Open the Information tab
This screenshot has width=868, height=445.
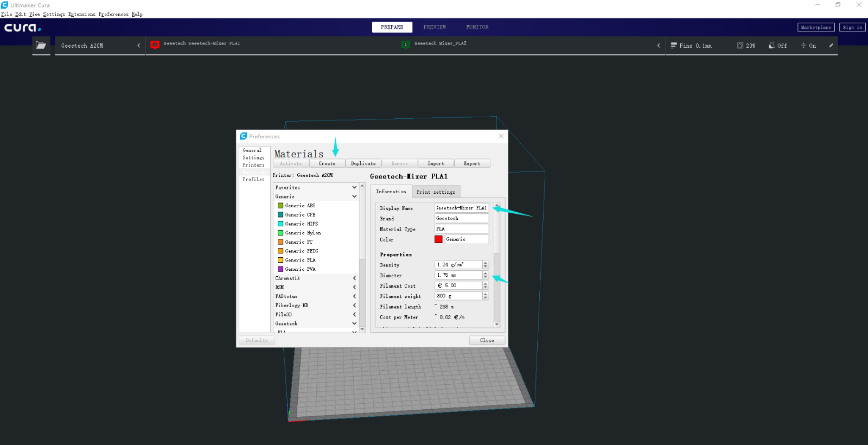click(x=391, y=192)
